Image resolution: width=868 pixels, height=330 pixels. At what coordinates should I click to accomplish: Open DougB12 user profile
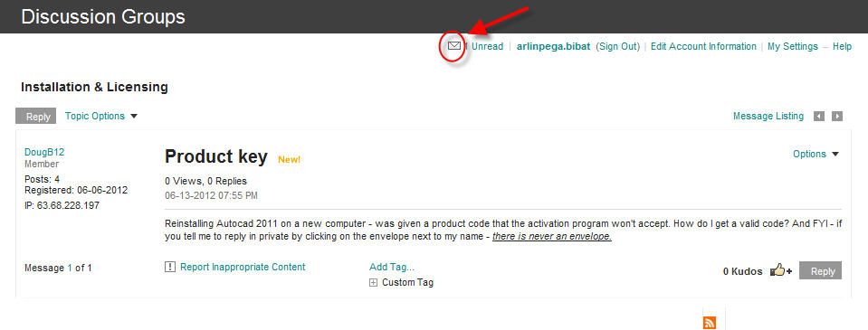(44, 152)
